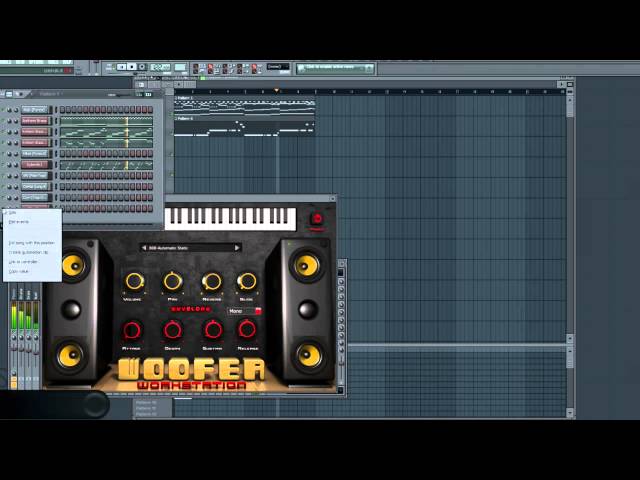Screen dimensions: 640x480
Task: Open the pattern selector in step sequencer header
Action: click(x=49, y=94)
